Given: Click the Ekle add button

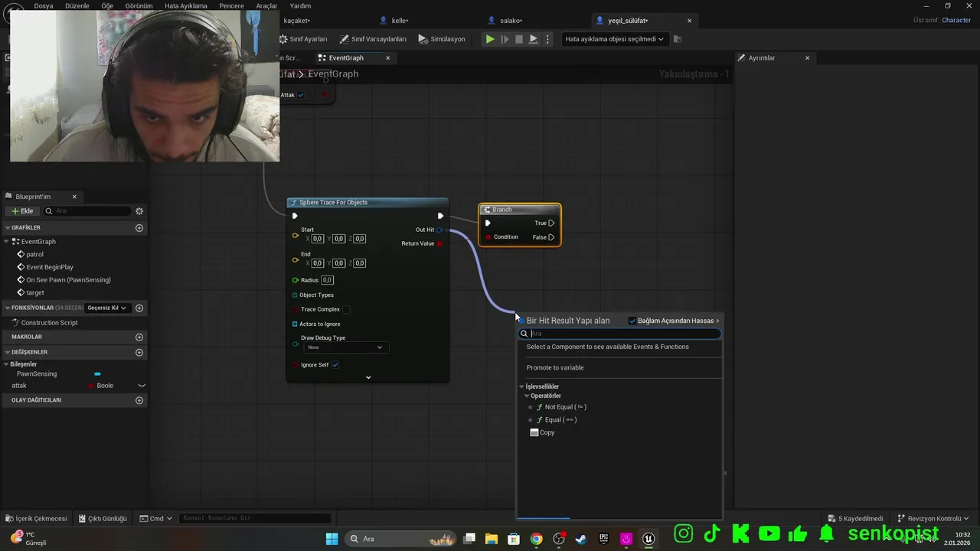Looking at the screenshot, I should pos(22,211).
